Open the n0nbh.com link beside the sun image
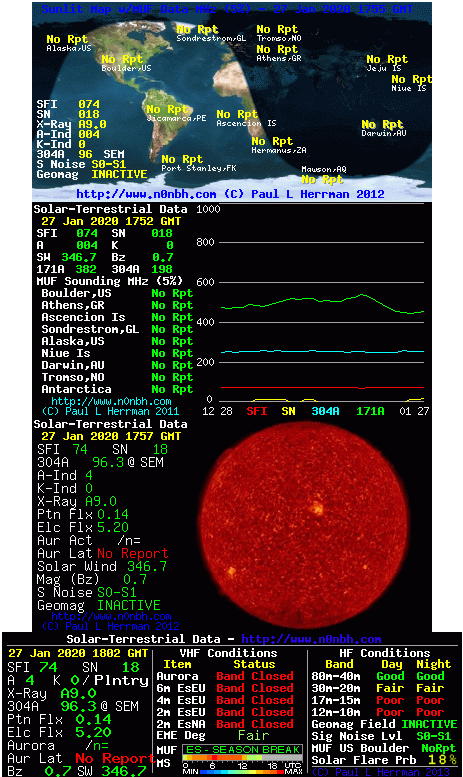Viewport: 463px width, 777px height. pos(111,616)
